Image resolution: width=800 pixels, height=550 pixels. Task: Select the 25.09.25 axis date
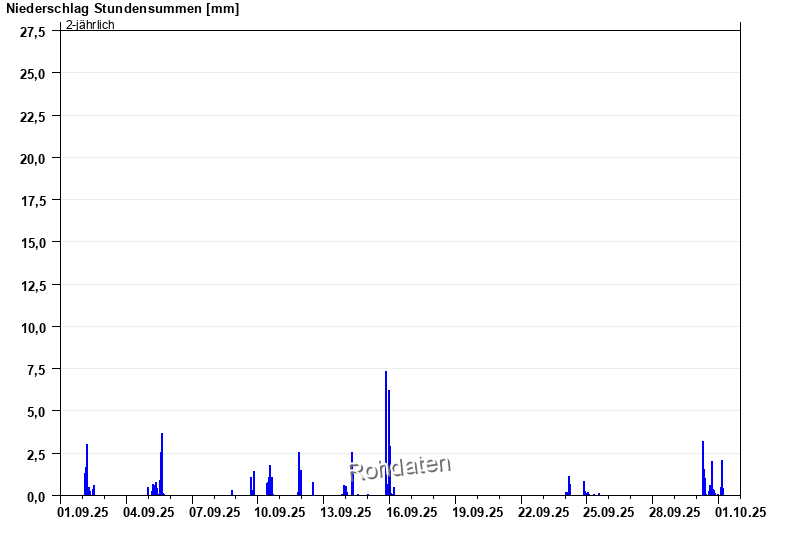coord(609,512)
